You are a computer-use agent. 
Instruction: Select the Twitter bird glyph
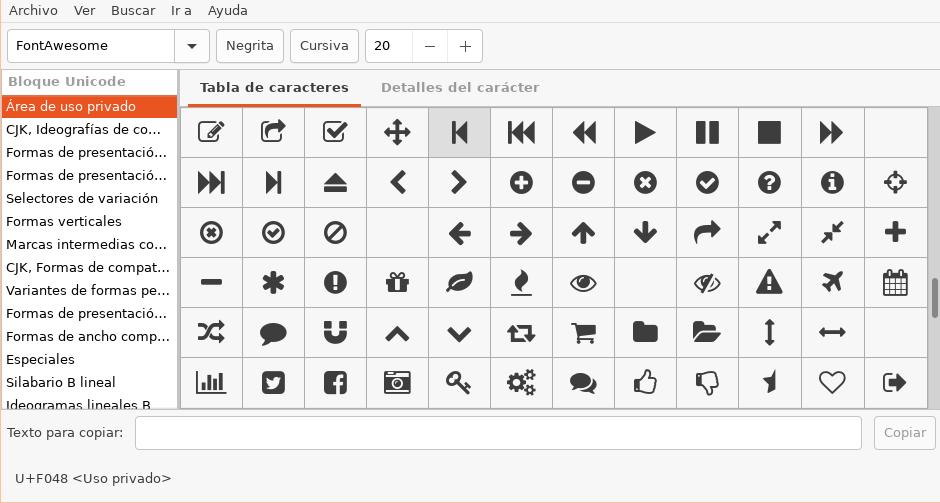click(x=273, y=382)
